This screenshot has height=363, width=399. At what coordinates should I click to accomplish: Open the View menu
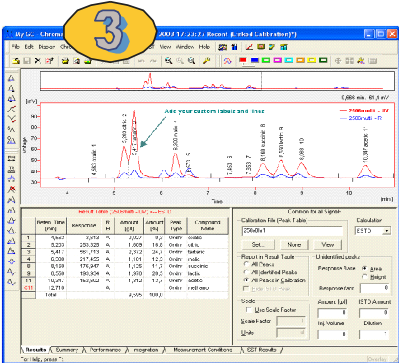coord(165,47)
